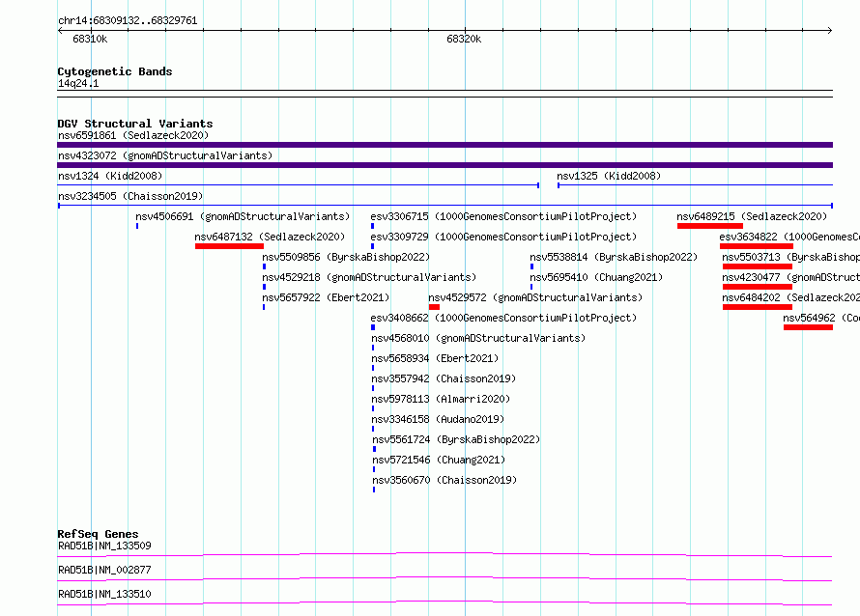860x616 pixels.
Task: Click nsv5509856 (ByrskaBishop2022) label
Action: pyautogui.click(x=346, y=257)
